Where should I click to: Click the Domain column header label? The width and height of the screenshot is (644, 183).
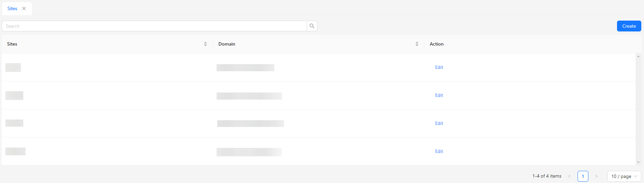[227, 44]
